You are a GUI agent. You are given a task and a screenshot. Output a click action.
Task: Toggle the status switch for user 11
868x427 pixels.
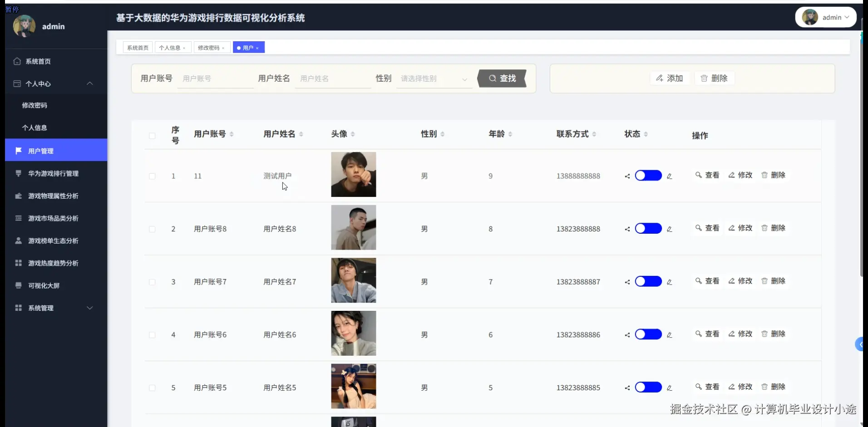[x=648, y=176]
